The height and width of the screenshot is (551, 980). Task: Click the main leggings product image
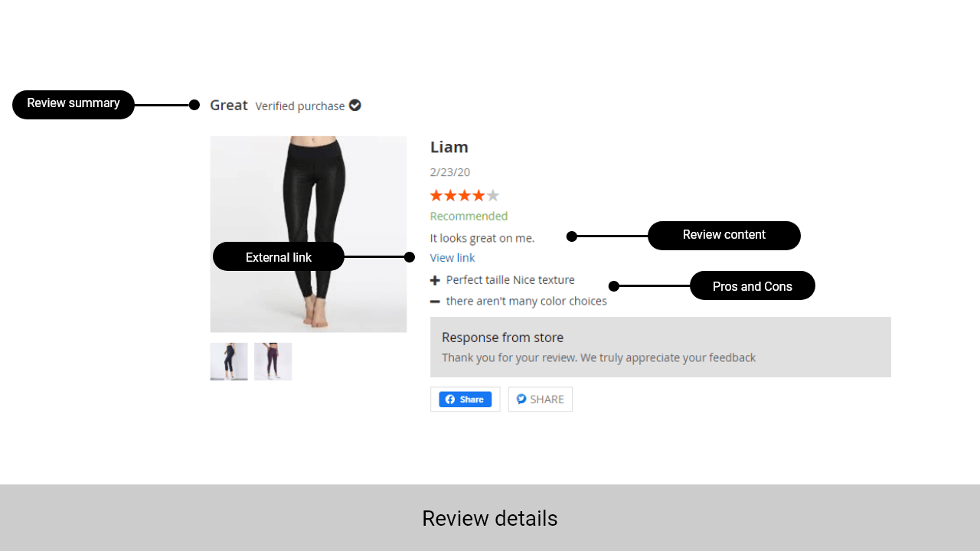pos(309,234)
